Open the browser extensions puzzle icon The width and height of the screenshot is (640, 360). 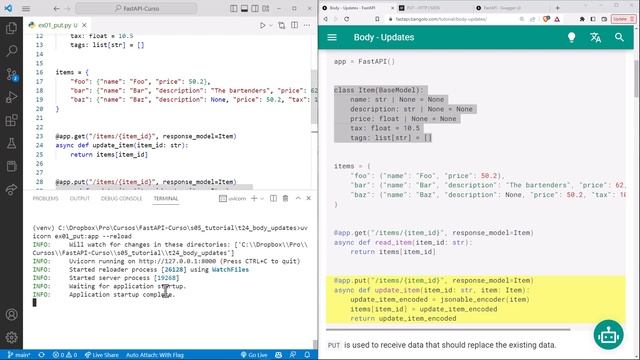click(582, 19)
